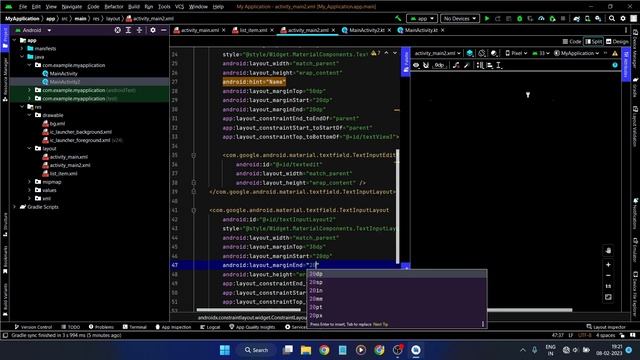The height and width of the screenshot is (360, 640).
Task: Open activity_main2.xml file dropdown in design toolbar
Action: coord(438,53)
